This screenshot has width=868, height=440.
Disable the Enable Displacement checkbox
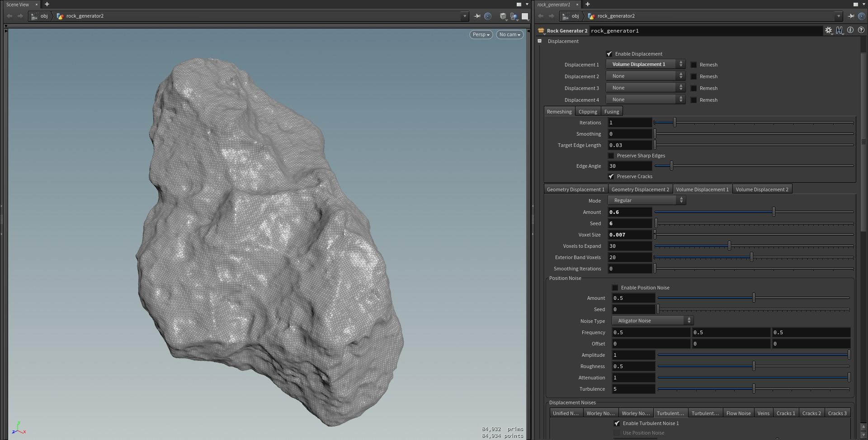coord(609,54)
